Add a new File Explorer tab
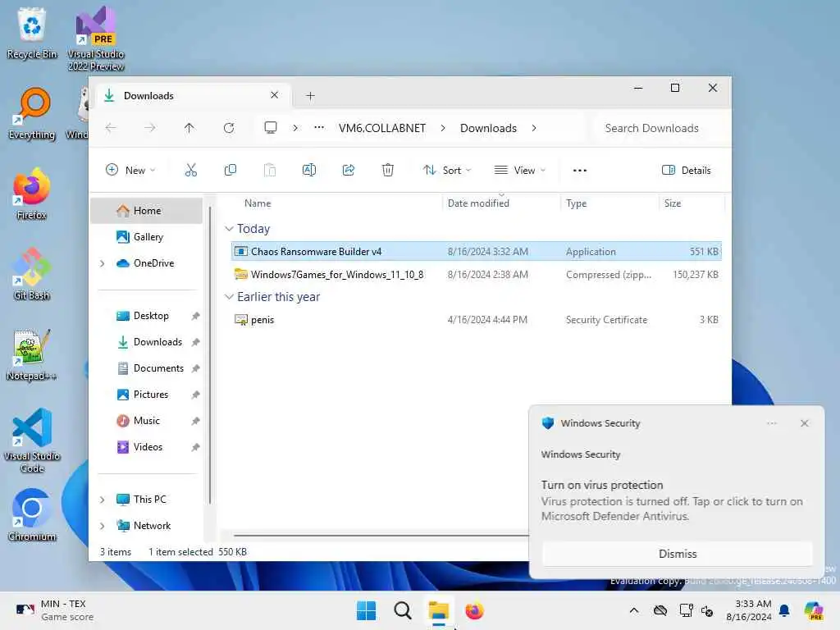 (x=310, y=96)
